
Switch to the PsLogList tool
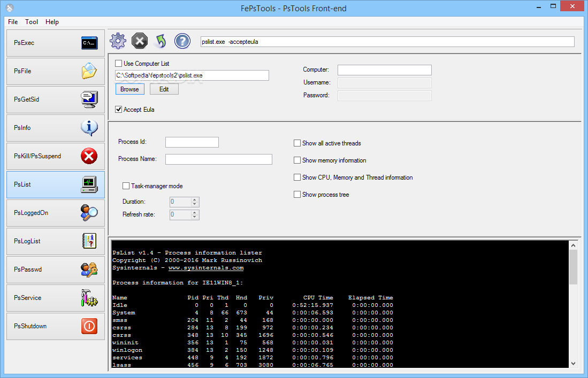point(56,241)
